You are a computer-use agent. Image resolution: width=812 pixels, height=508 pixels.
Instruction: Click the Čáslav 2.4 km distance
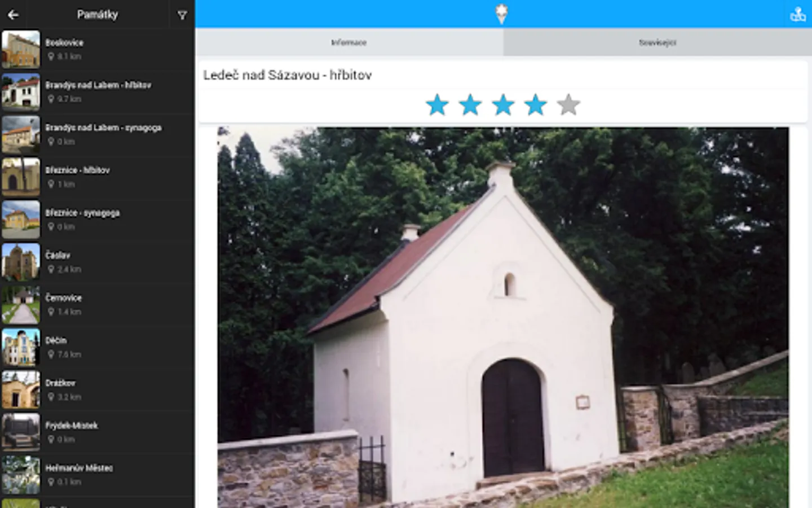[69, 269]
